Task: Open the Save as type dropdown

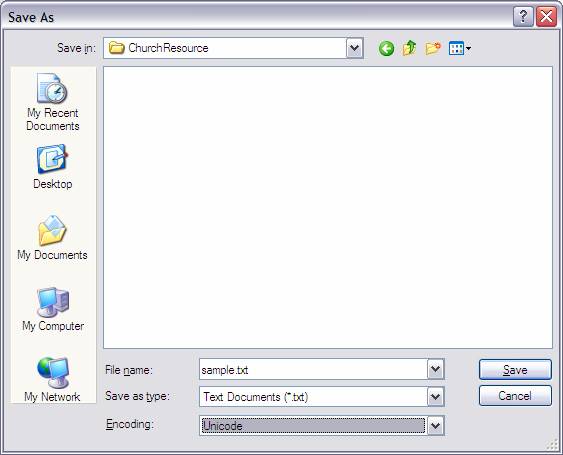Action: tap(436, 396)
